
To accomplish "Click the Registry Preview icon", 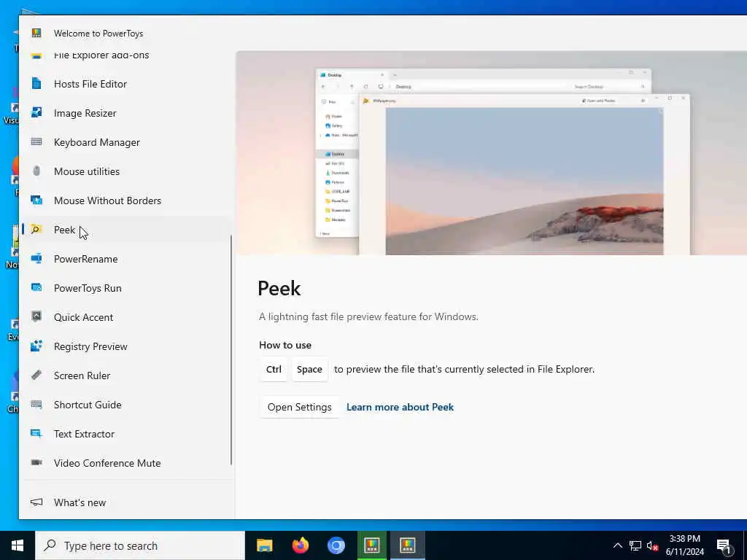I will [36, 346].
